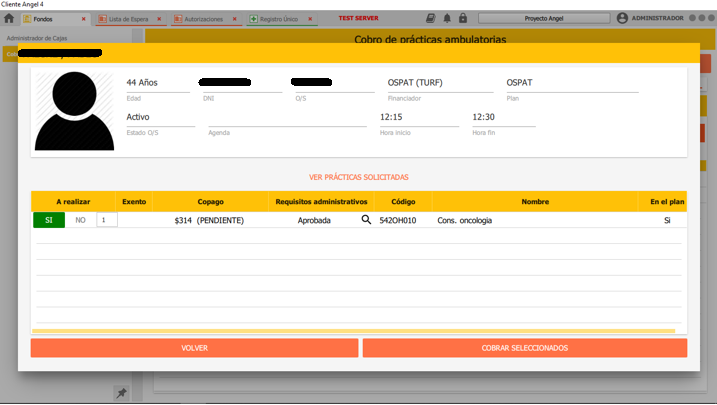
Task: Click the patient silhouette photo
Action: [x=75, y=111]
